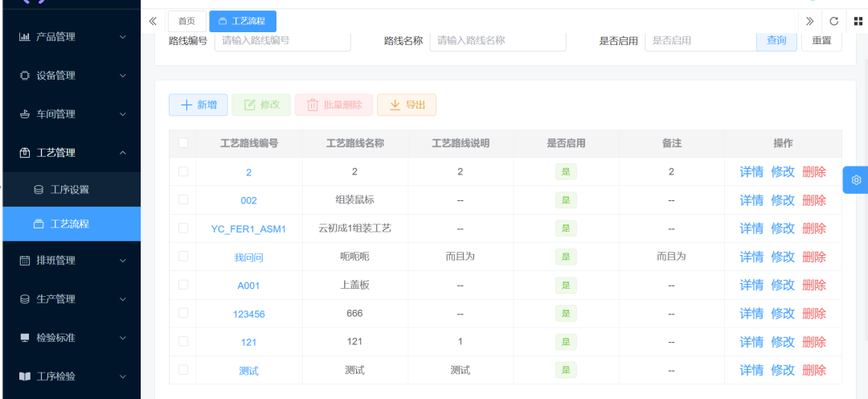868x399 pixels.
Task: Click the 新增 button
Action: coord(199,105)
